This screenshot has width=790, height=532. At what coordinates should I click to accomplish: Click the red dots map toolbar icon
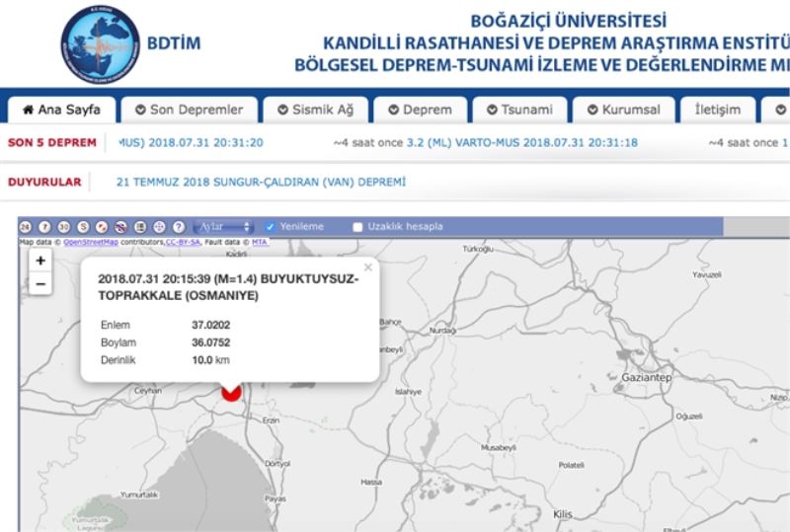(x=102, y=227)
